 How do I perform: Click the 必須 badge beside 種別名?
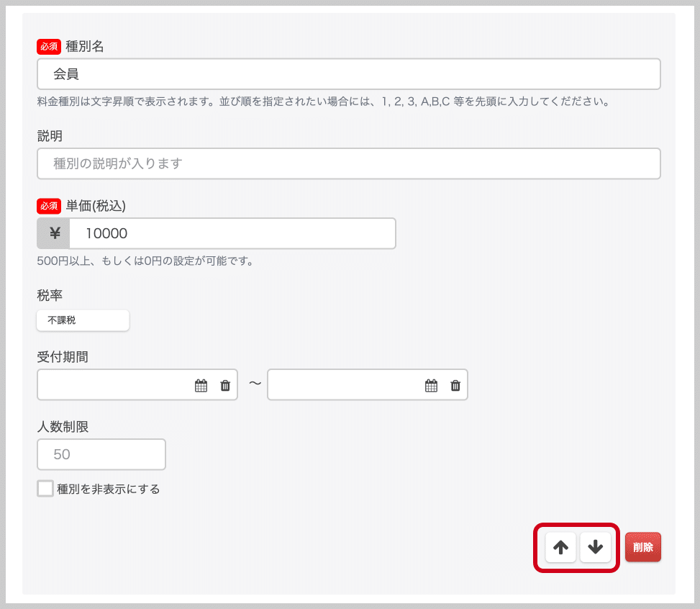tap(49, 47)
